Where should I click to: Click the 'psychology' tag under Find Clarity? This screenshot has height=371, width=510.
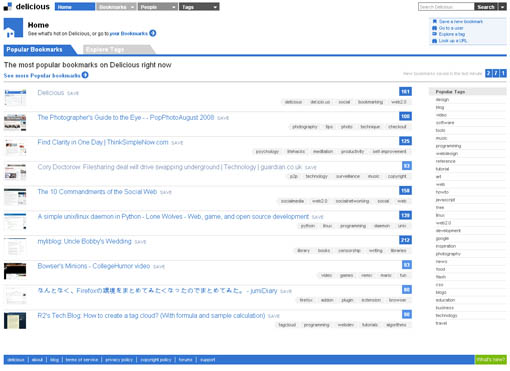tap(267, 151)
